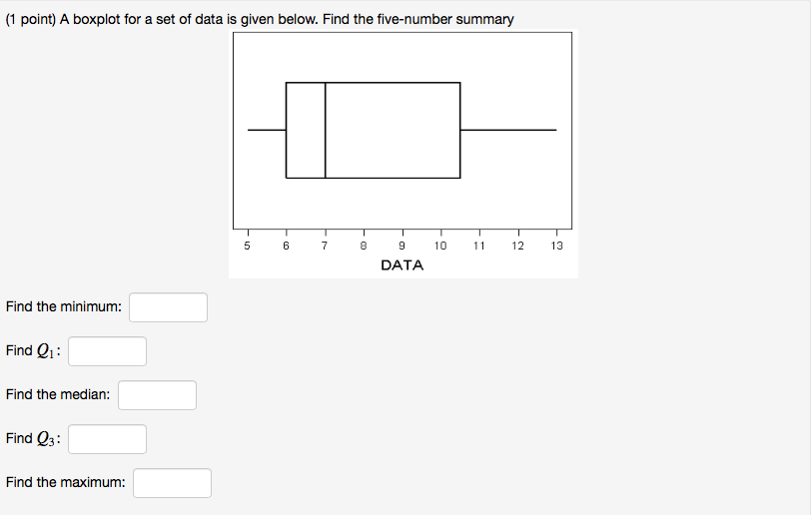This screenshot has width=812, height=515.
Task: Click the left whisker of the boxplot
Action: [267, 130]
